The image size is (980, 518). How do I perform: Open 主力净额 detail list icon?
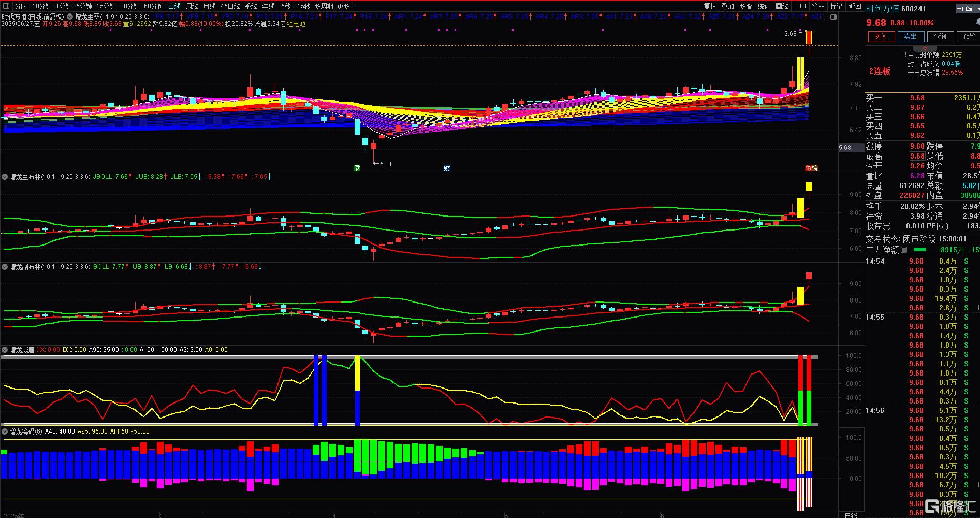(904, 250)
